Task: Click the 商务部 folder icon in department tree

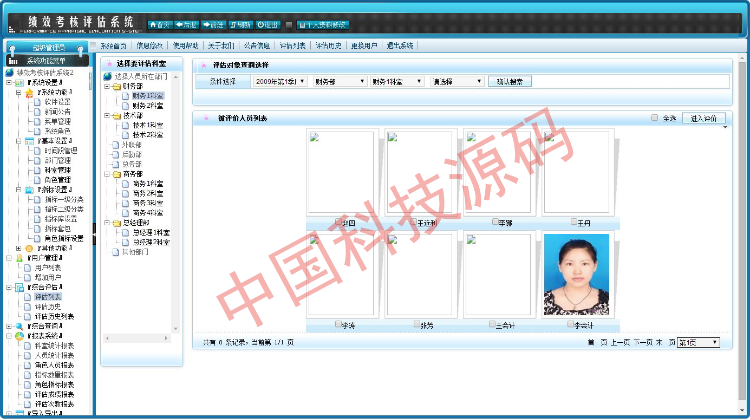Action: click(x=114, y=172)
